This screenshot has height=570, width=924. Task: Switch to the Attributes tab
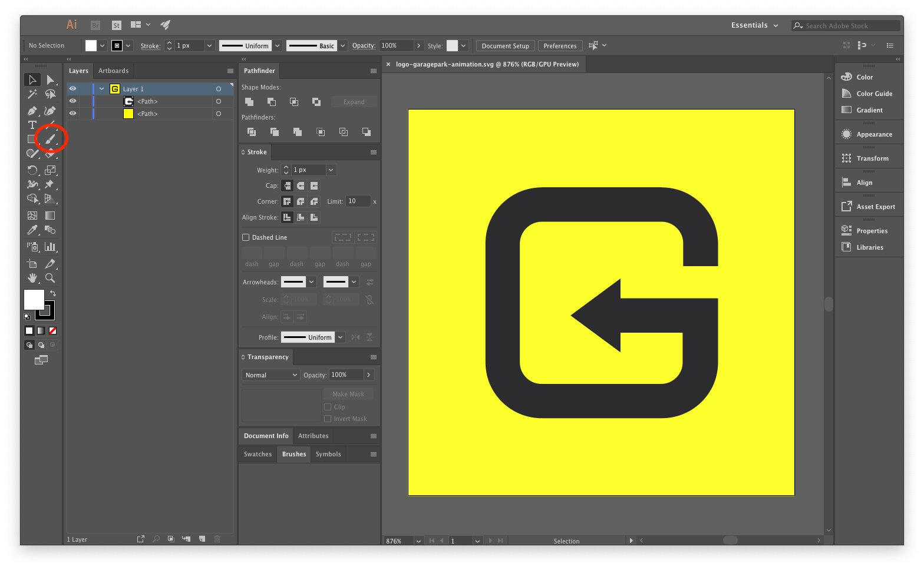313,436
